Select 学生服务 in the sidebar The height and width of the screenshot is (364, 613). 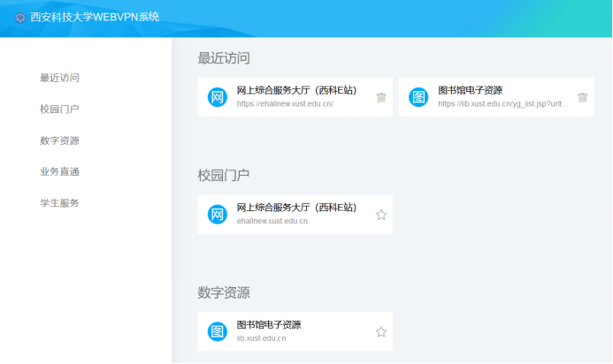tap(59, 202)
